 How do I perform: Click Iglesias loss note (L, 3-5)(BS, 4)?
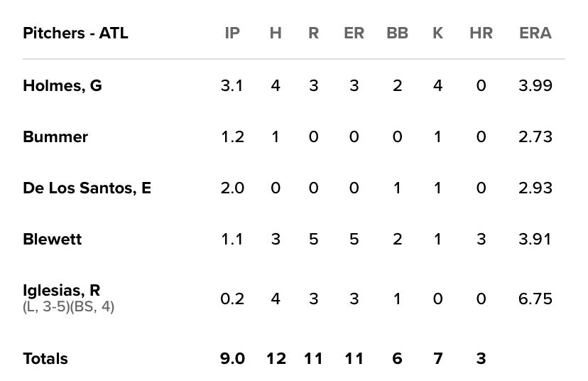(69, 306)
